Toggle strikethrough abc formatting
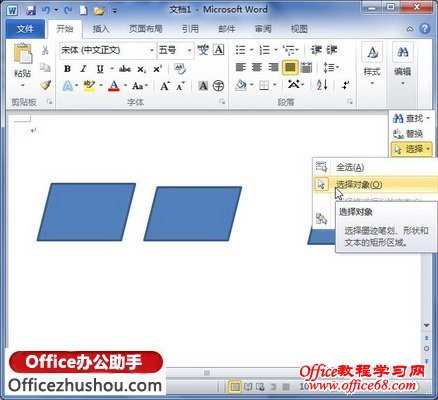The width and height of the screenshot is (438, 400). point(125,69)
